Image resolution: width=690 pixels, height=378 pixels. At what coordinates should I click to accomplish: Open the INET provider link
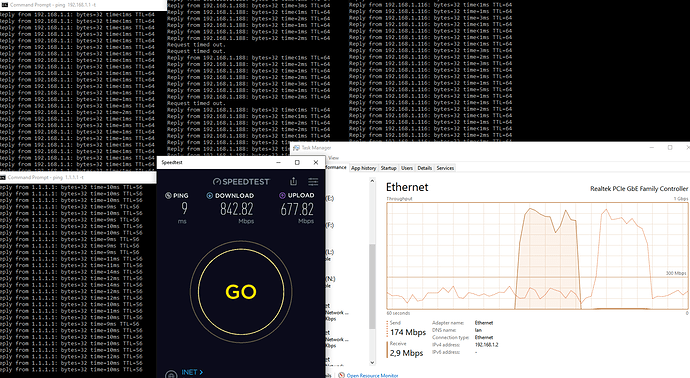coord(192,372)
